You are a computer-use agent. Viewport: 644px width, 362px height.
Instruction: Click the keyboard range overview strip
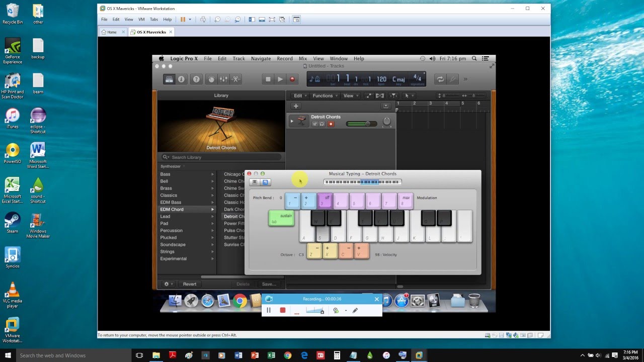362,182
